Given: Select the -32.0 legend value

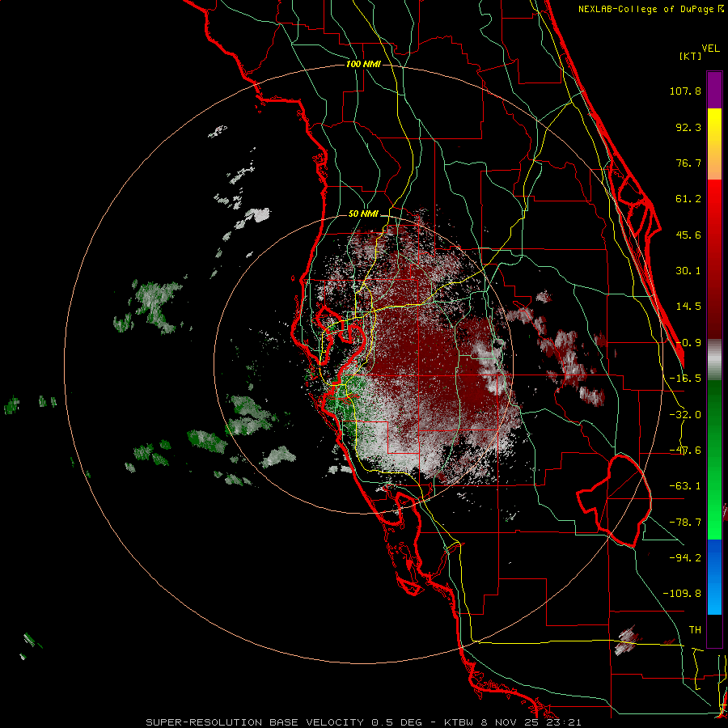Looking at the screenshot, I should pyautogui.click(x=685, y=415).
